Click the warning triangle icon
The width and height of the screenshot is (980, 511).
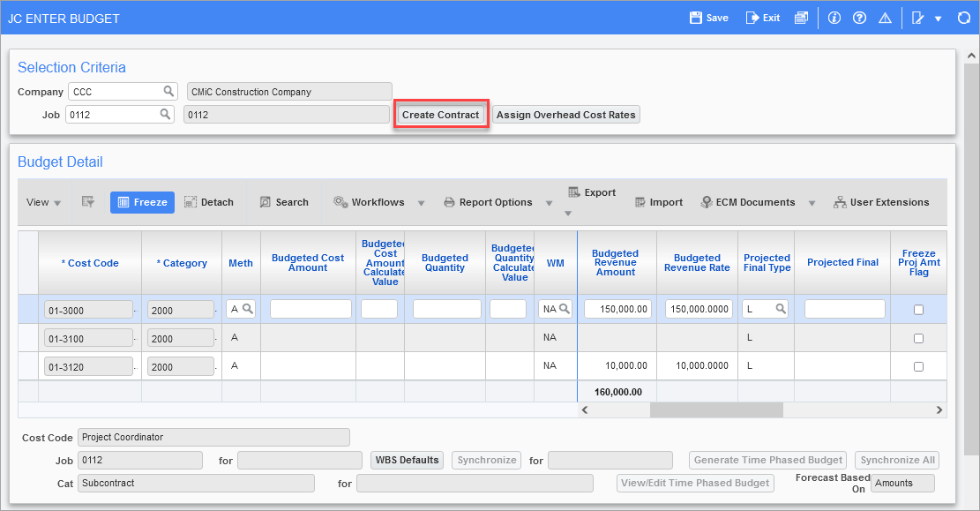[x=885, y=18]
